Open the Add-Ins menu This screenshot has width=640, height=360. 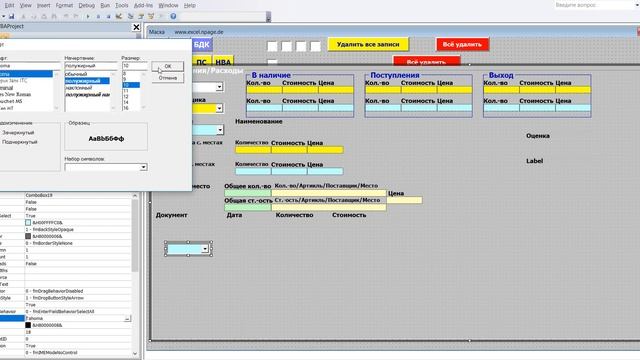coord(143,5)
